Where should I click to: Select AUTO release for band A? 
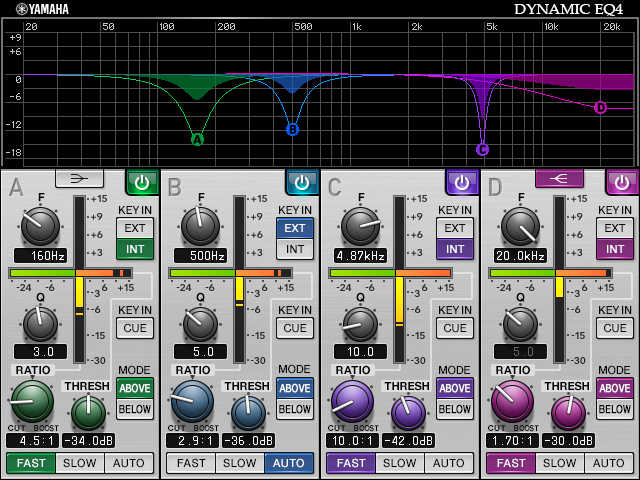(x=129, y=463)
